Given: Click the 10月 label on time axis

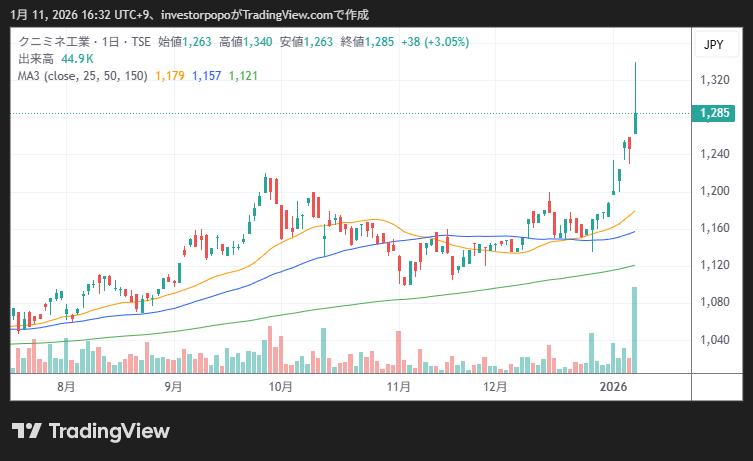Looking at the screenshot, I should (280, 386).
